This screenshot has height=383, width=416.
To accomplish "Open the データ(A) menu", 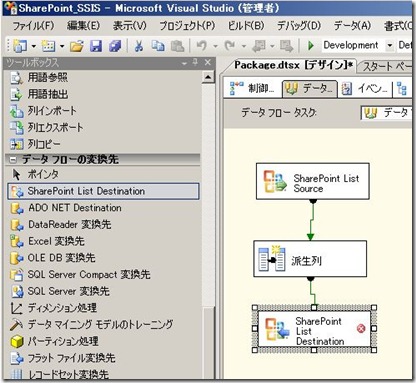I will point(352,26).
